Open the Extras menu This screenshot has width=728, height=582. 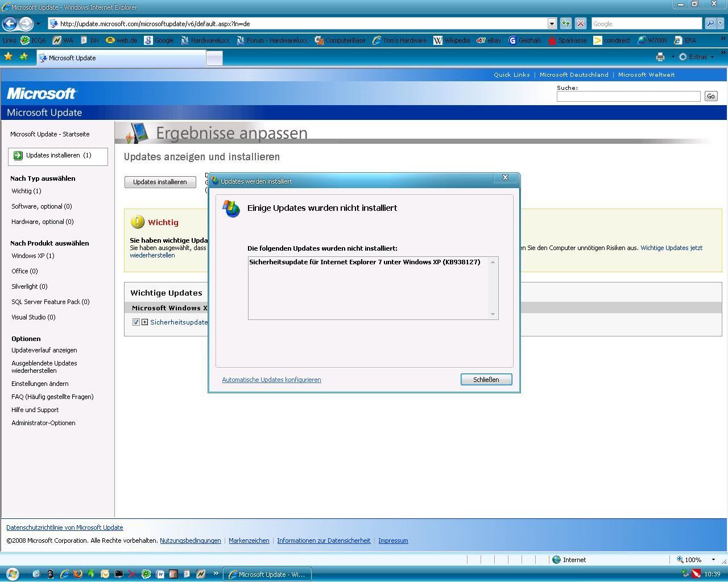click(x=696, y=57)
